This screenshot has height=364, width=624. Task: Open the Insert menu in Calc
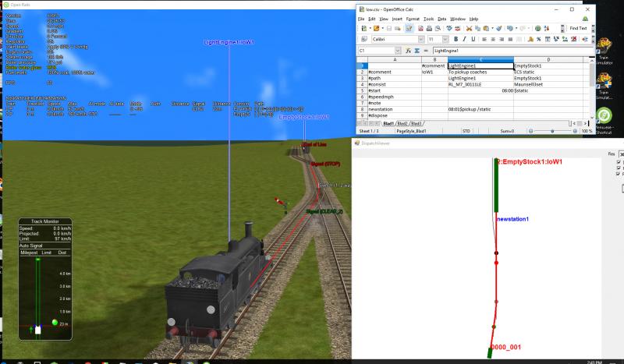click(x=397, y=19)
